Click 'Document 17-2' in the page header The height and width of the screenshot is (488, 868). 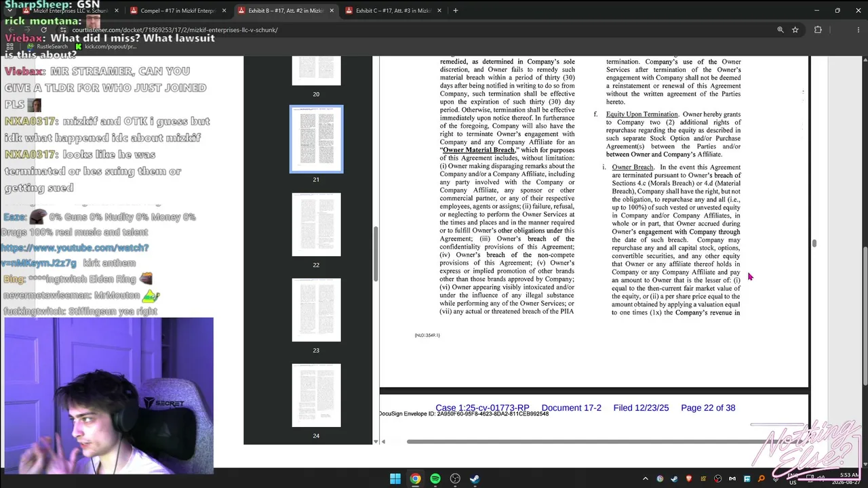coord(571,408)
